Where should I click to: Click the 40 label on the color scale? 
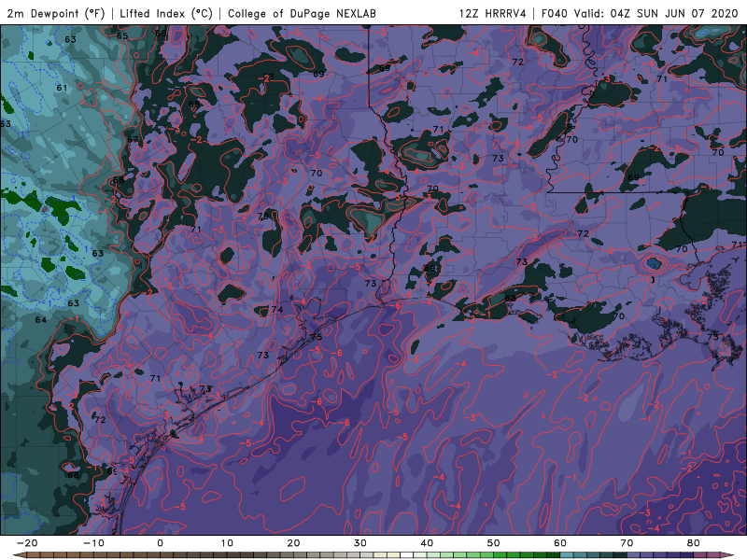click(x=427, y=543)
